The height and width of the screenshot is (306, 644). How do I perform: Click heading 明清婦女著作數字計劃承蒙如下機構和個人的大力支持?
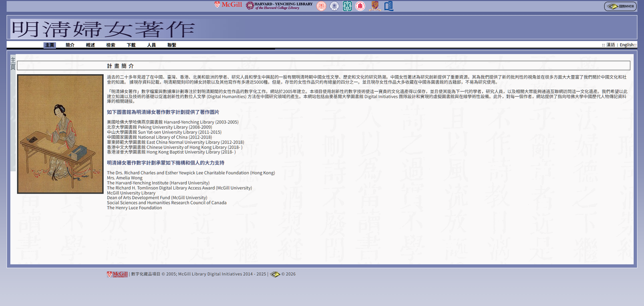(x=166, y=163)
